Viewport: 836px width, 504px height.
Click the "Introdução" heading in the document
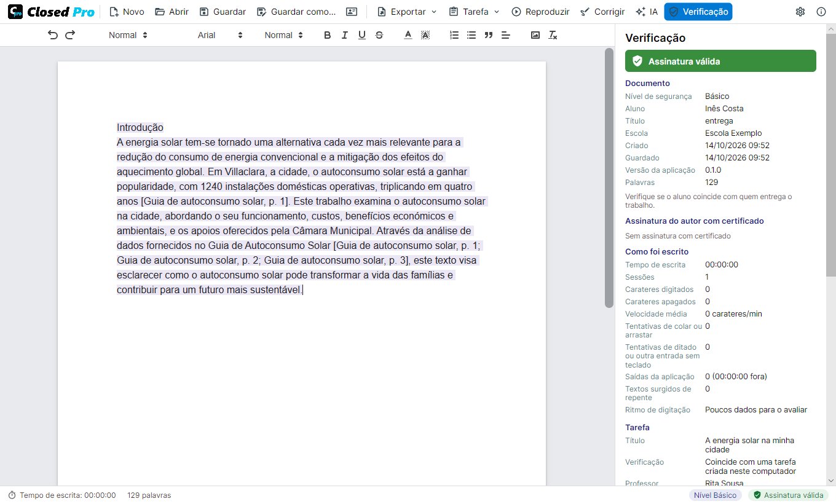pyautogui.click(x=140, y=127)
